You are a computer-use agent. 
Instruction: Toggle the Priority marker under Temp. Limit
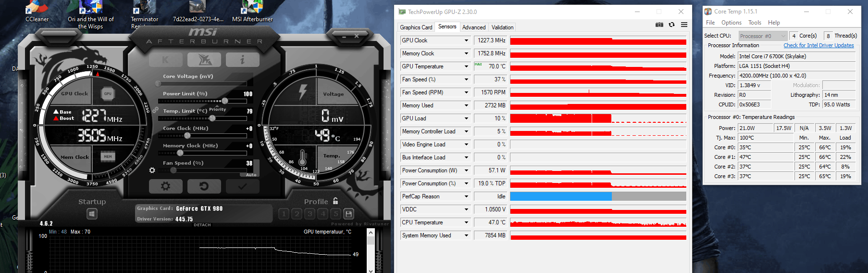(x=217, y=109)
